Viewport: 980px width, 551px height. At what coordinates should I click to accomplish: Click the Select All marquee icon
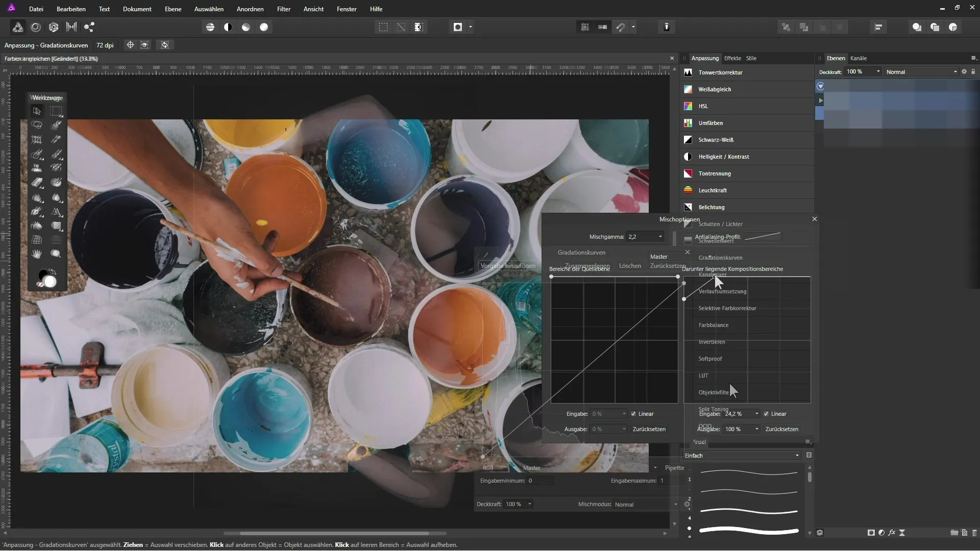(x=383, y=27)
